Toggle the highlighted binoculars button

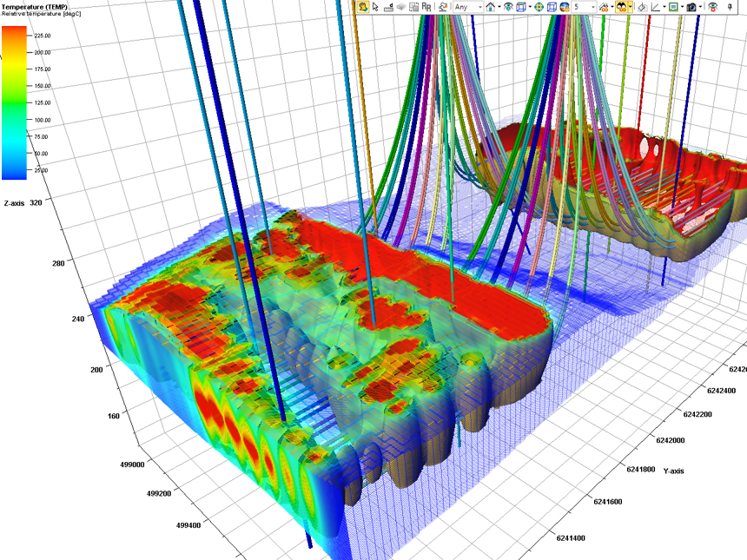tap(622, 7)
